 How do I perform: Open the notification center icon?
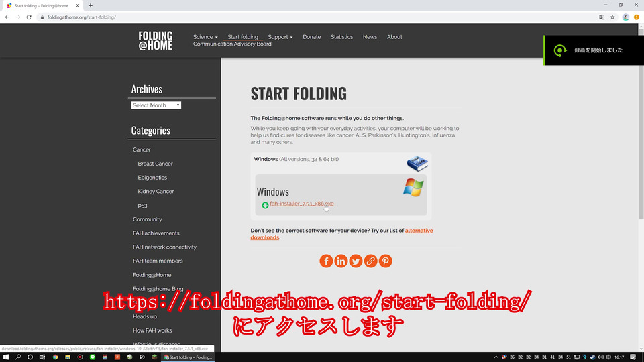(633, 357)
